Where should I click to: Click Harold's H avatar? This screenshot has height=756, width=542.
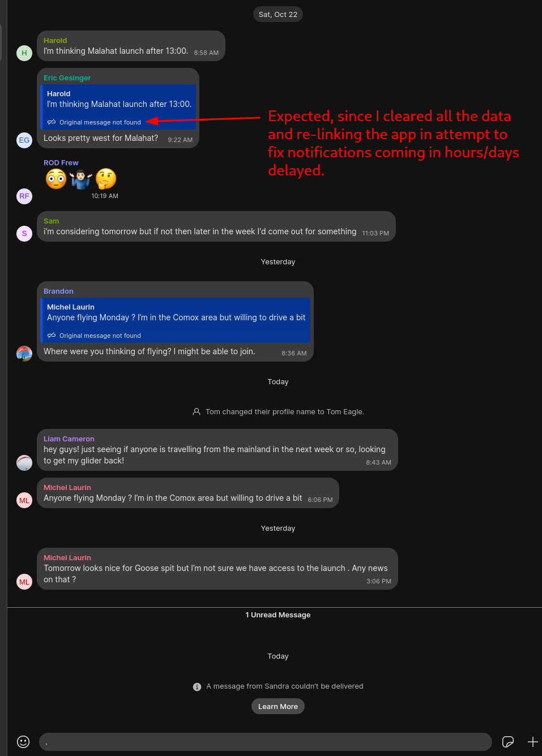[x=24, y=53]
